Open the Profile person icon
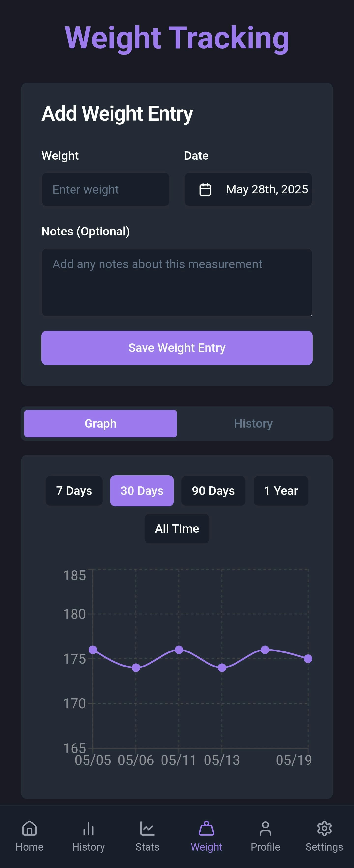This screenshot has width=354, height=868. tap(265, 828)
